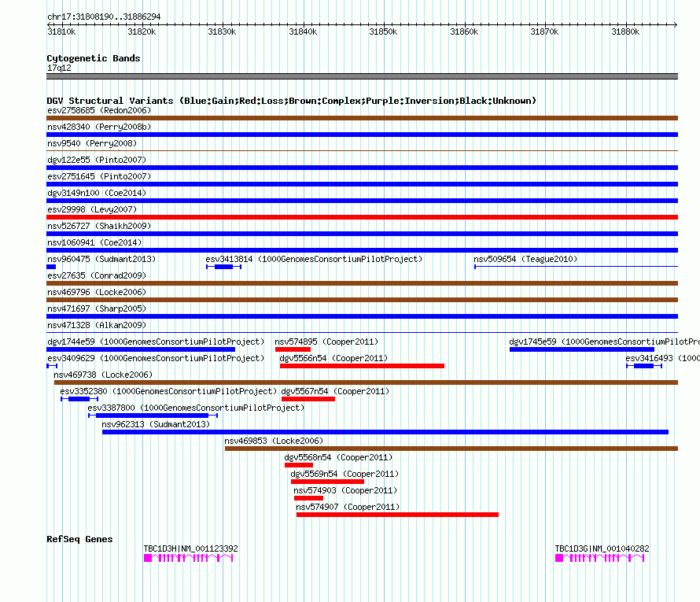The width and height of the screenshot is (700, 602).
Task: Click the Cytogenetic Bands track title
Action: 94,58
